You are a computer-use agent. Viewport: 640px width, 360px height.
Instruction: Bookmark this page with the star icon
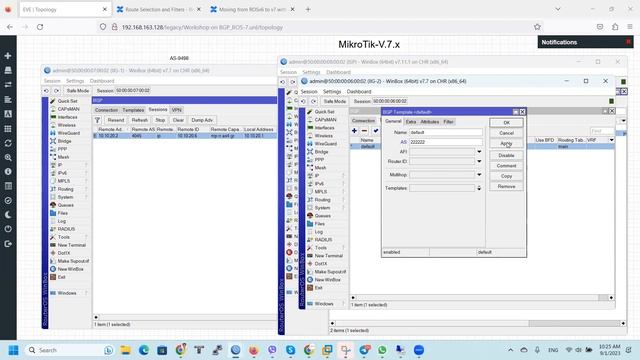point(537,27)
